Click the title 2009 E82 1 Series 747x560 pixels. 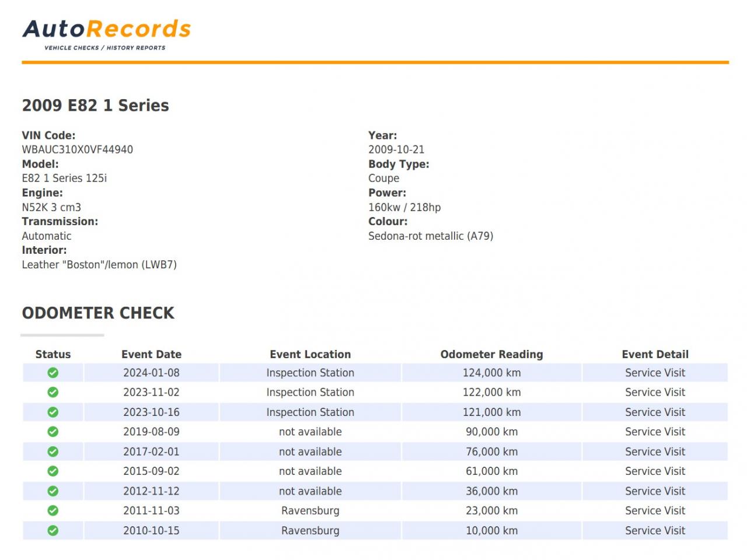point(96,106)
